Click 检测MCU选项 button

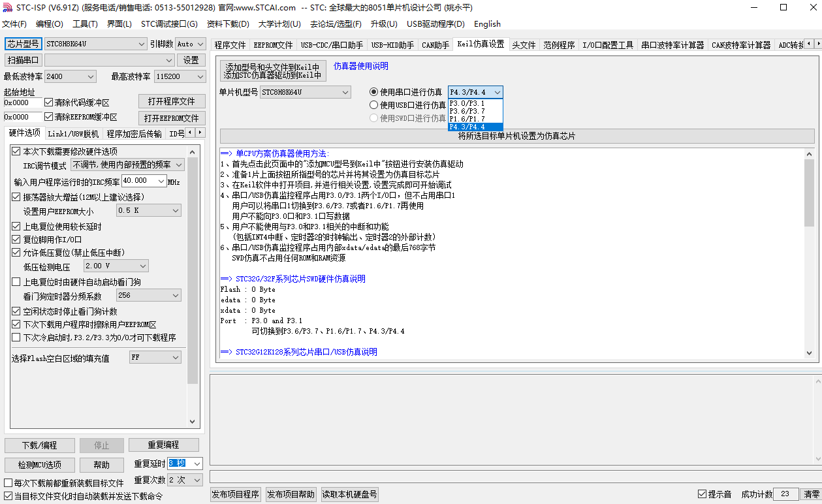(x=39, y=465)
